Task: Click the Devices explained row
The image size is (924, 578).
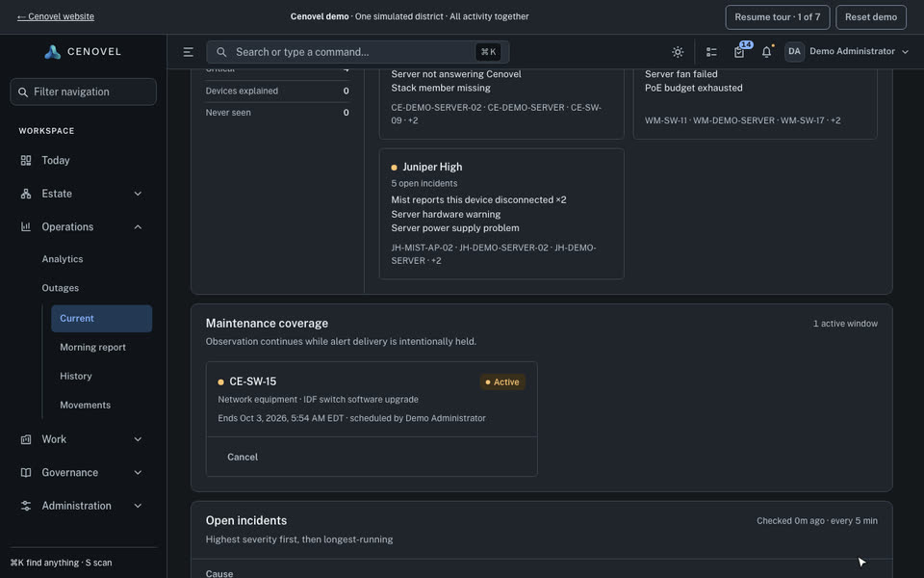Action: tap(277, 91)
